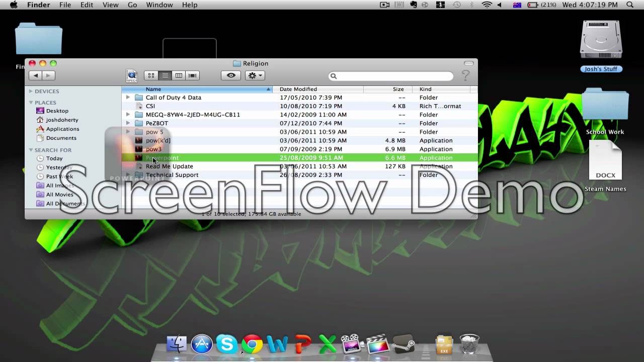Go back in Finder window
The image size is (644, 362).
pyautogui.click(x=35, y=75)
